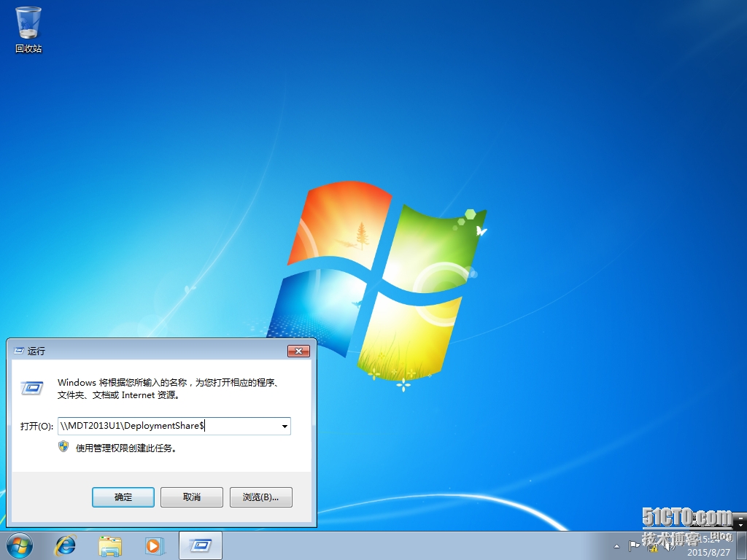747x560 pixels.
Task: Show hidden system tray icons
Action: coord(617,546)
